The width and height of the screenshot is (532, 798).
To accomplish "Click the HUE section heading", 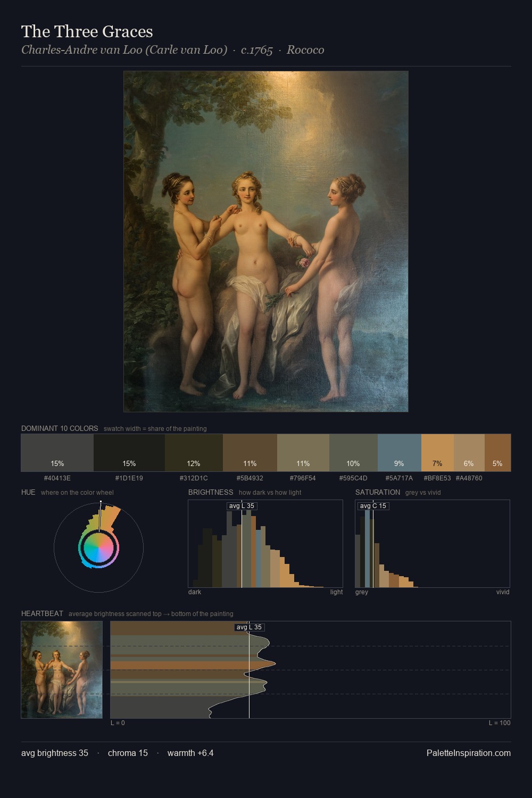I will point(28,492).
